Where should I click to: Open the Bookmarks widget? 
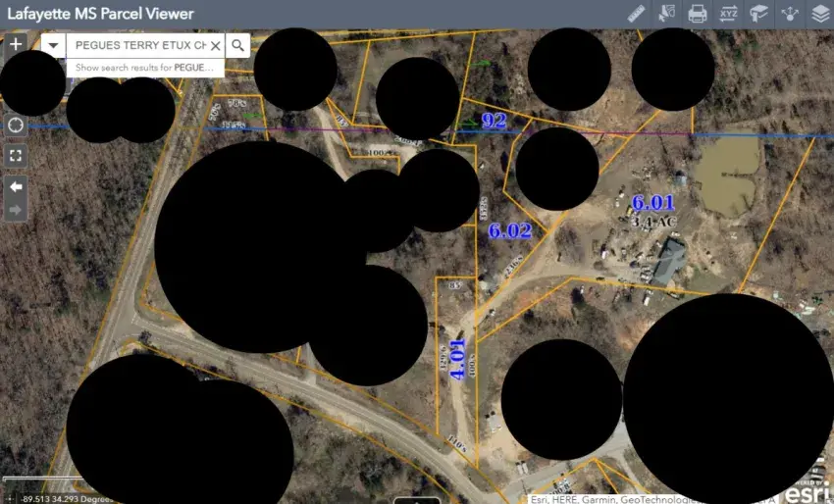(758, 14)
